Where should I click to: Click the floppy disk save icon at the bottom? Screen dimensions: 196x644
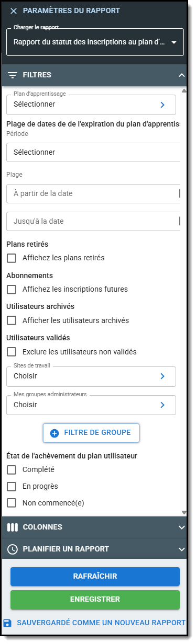[x=7, y=623]
